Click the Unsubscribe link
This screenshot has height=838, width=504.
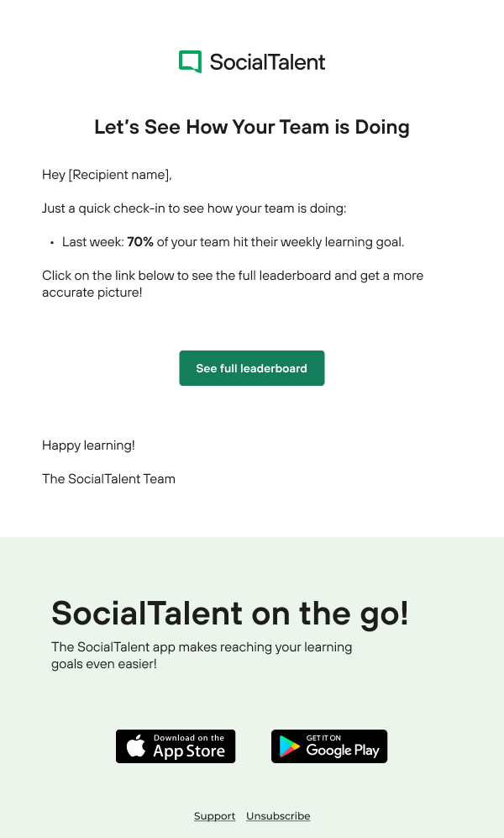click(278, 816)
